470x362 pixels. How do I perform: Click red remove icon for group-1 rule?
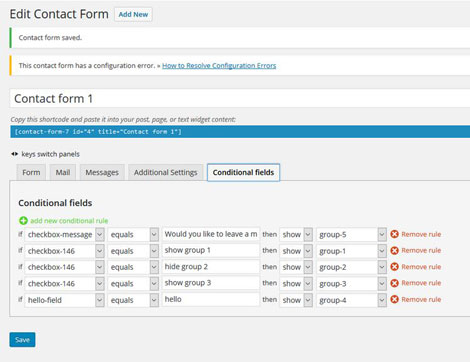395,250
